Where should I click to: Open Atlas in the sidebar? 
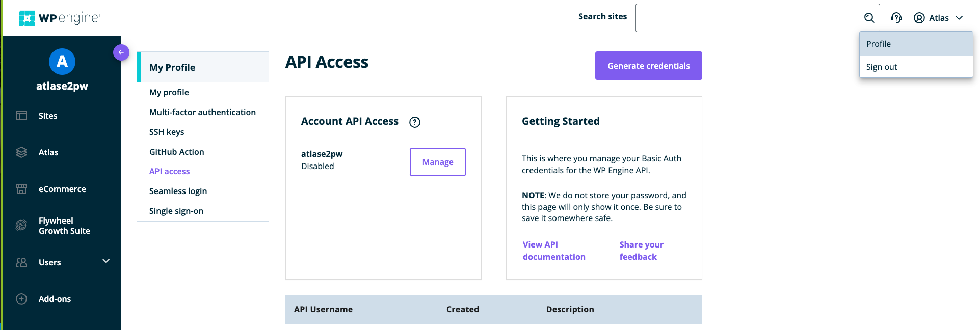(x=48, y=152)
